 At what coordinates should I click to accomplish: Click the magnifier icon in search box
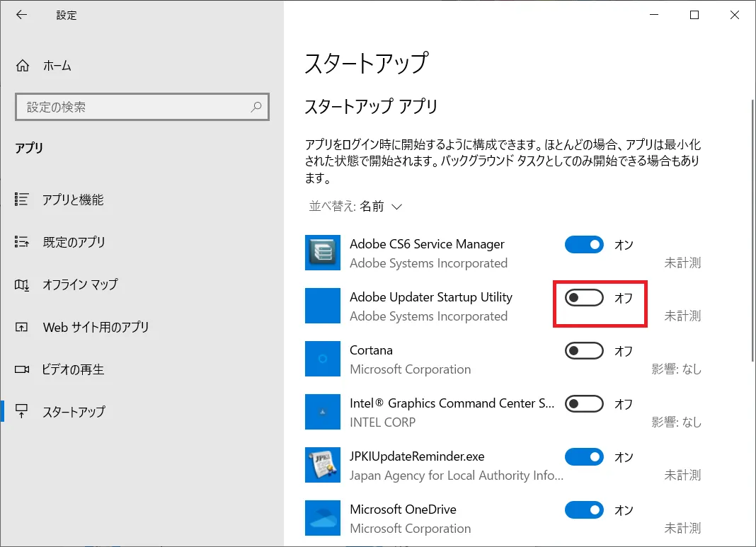pyautogui.click(x=256, y=107)
